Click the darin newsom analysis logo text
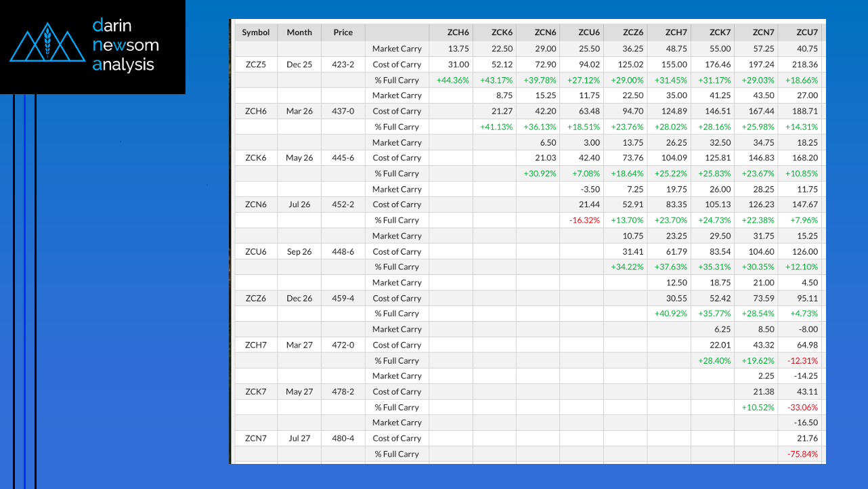Viewport: 868px width, 489px height. click(125, 45)
